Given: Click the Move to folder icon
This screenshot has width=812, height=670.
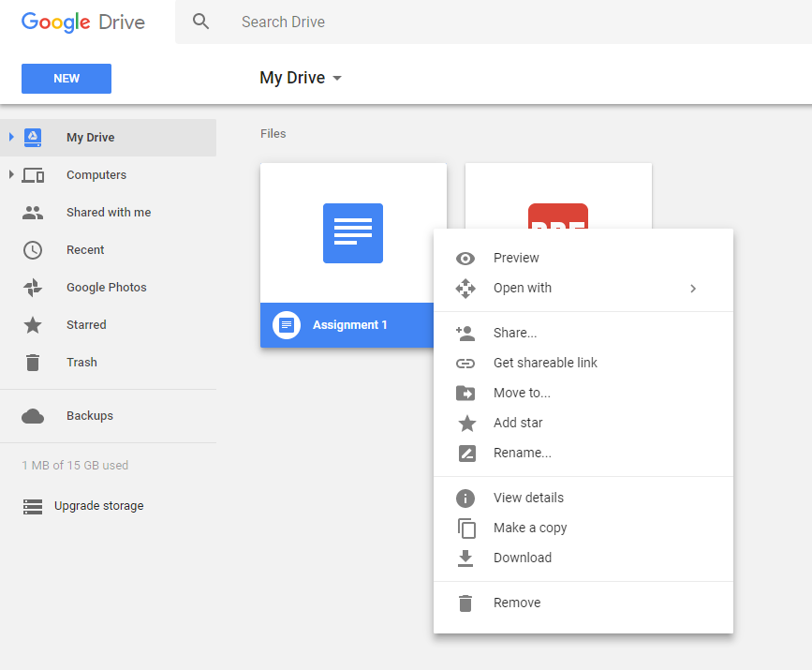Looking at the screenshot, I should tap(465, 394).
